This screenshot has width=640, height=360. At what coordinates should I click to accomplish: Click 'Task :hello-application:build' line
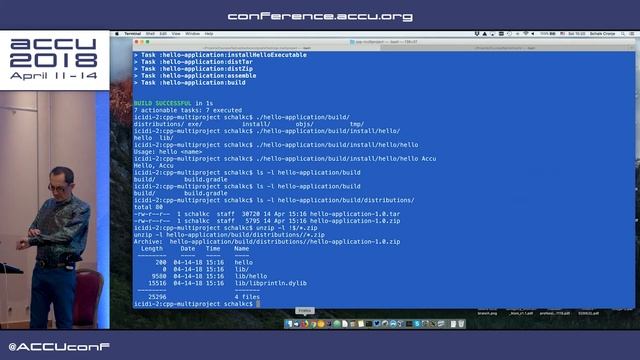(x=190, y=83)
